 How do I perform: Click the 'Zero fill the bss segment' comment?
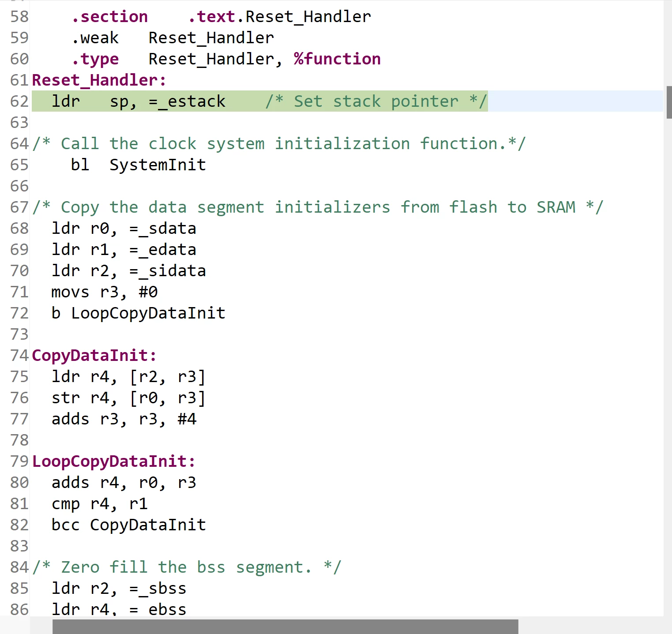click(187, 567)
